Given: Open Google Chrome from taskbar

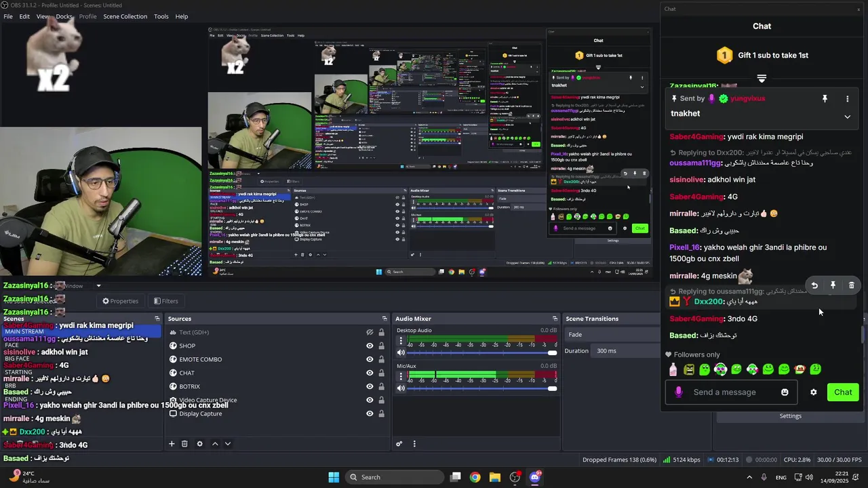Looking at the screenshot, I should click(475, 477).
